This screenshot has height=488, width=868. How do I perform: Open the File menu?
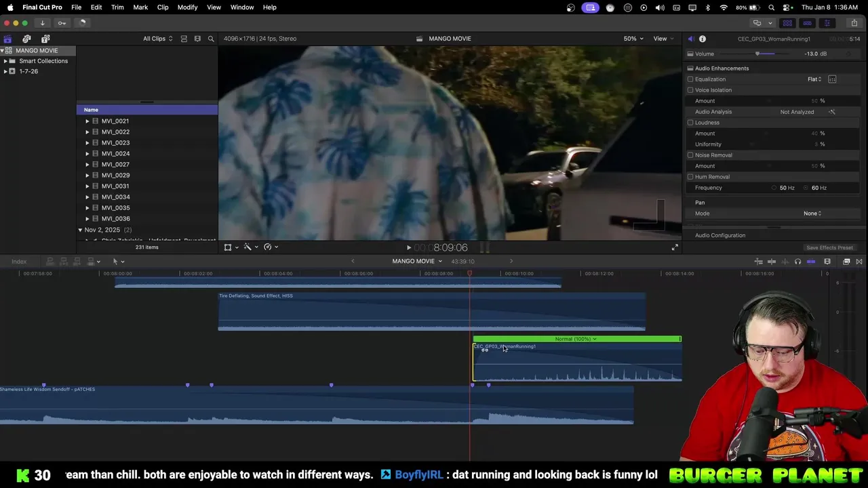[x=77, y=7]
